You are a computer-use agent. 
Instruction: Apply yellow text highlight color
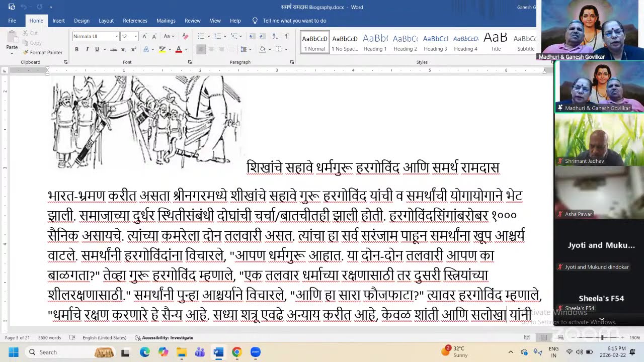(162, 49)
